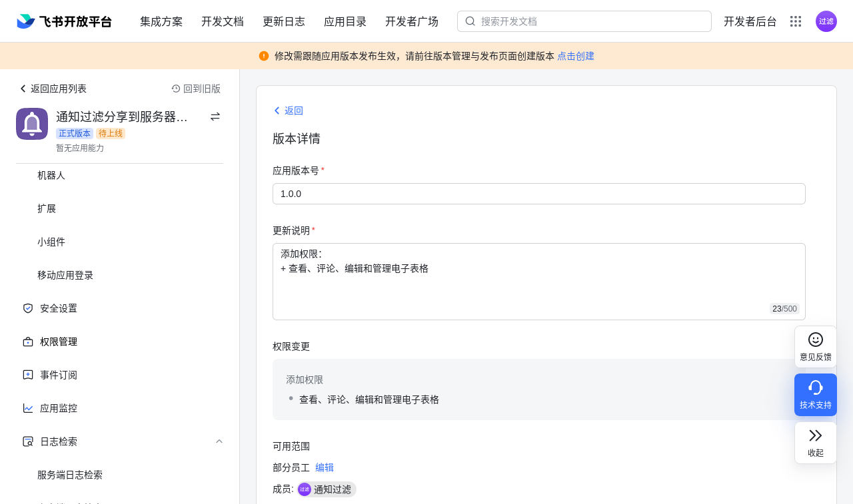The width and height of the screenshot is (853, 504).
Task: Click the log search icon beside 日志检索
Action: coord(28,441)
